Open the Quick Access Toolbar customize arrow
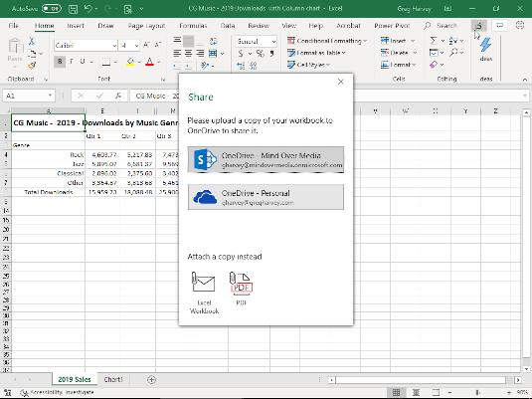Image resolution: width=532 pixels, height=399 pixels. [141, 9]
